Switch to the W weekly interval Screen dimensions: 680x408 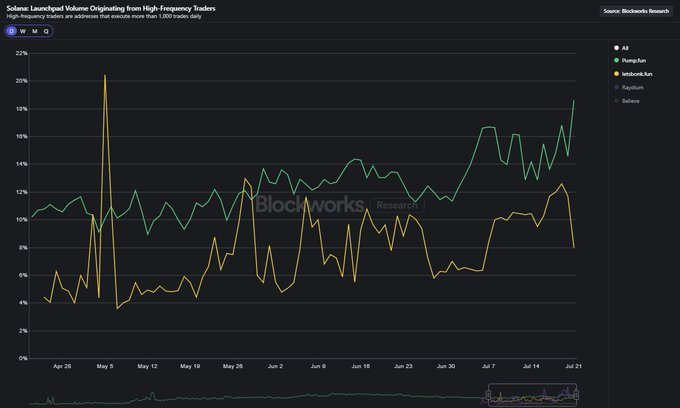click(23, 31)
